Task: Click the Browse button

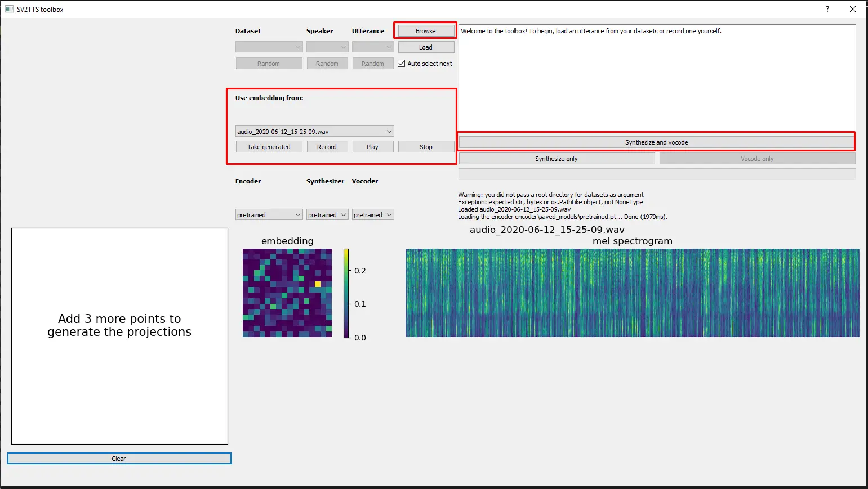Action: 426,31
